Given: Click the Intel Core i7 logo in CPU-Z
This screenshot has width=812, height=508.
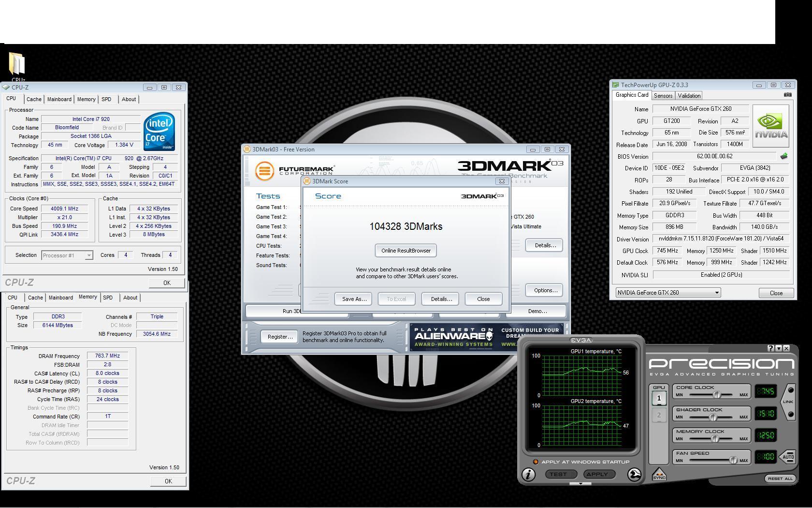Looking at the screenshot, I should point(159,132).
